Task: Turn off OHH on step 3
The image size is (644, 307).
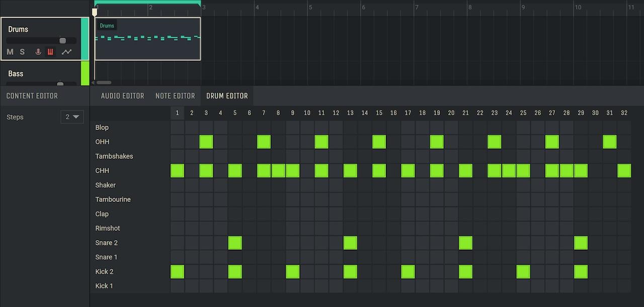Action: click(x=206, y=142)
